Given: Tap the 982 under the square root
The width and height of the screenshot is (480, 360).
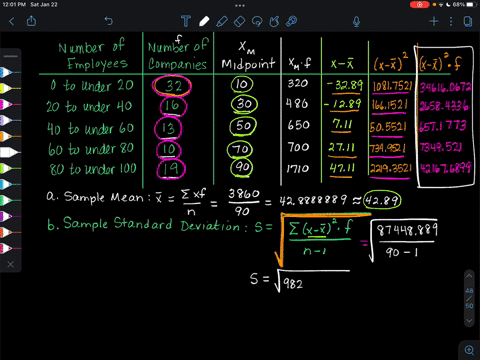Looking at the screenshot, I should [293, 284].
